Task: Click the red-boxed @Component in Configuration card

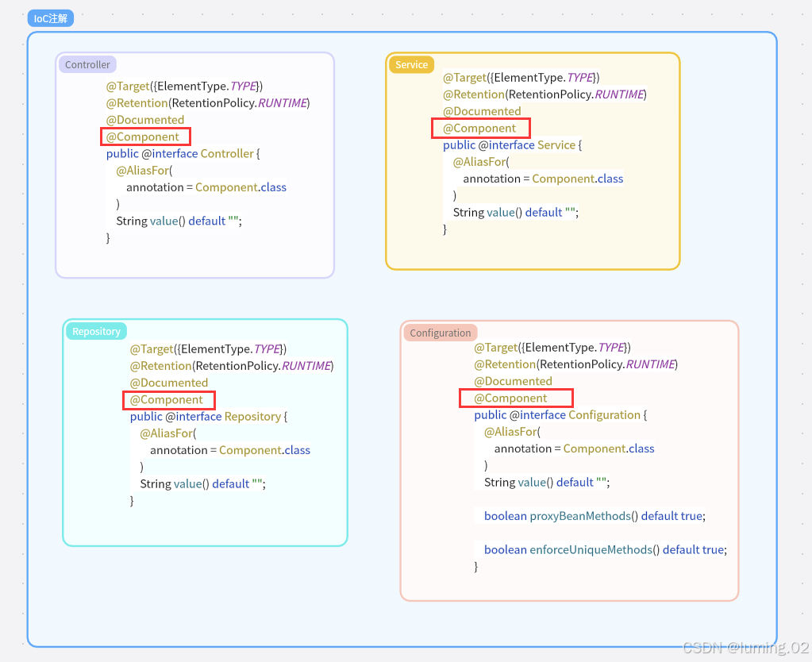Action: coord(515,398)
